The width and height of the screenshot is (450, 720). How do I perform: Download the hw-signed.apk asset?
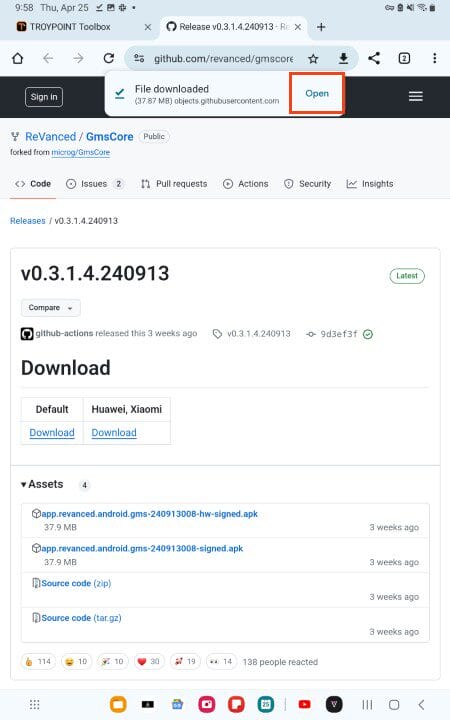click(149, 514)
